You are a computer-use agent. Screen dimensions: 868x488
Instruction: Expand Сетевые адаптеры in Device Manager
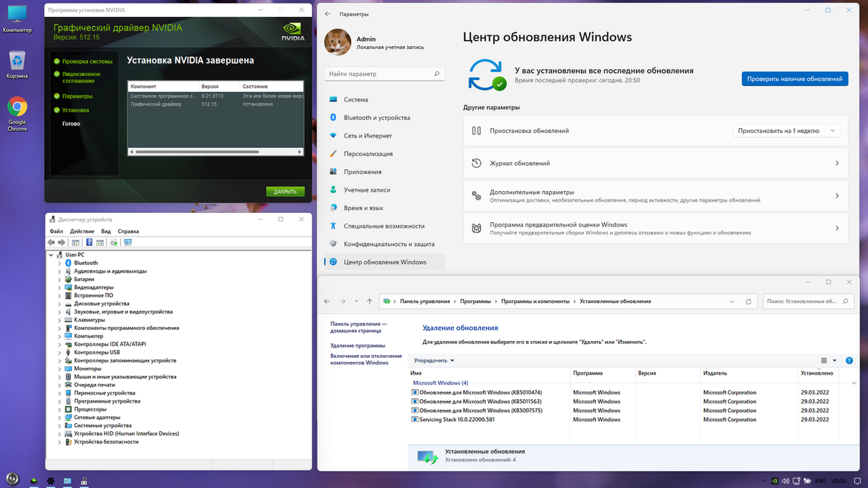60,418
